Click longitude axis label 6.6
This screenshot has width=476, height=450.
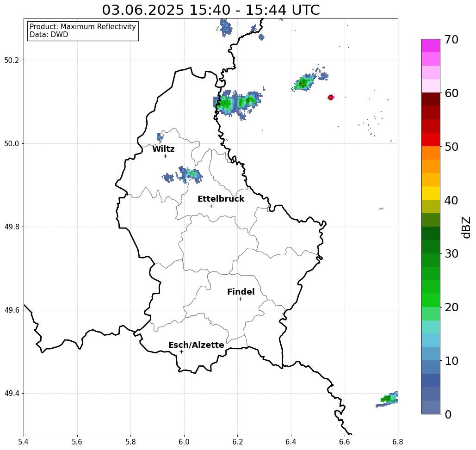click(x=345, y=442)
